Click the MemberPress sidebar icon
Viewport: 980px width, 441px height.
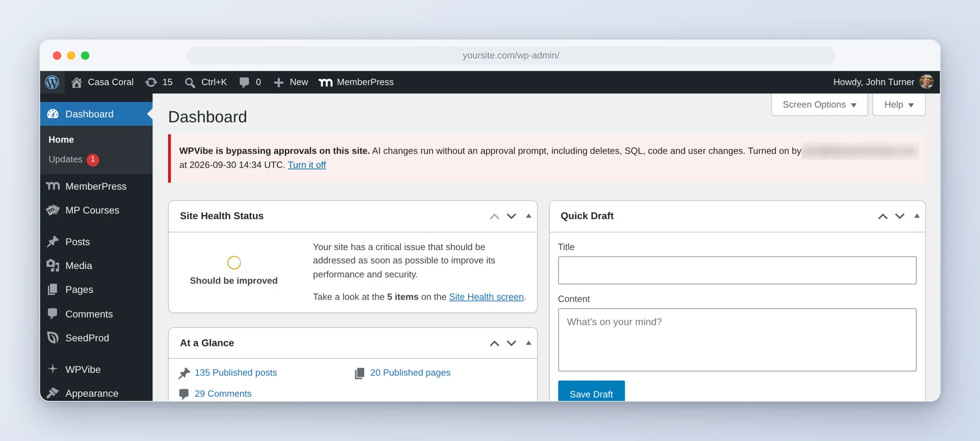(53, 186)
